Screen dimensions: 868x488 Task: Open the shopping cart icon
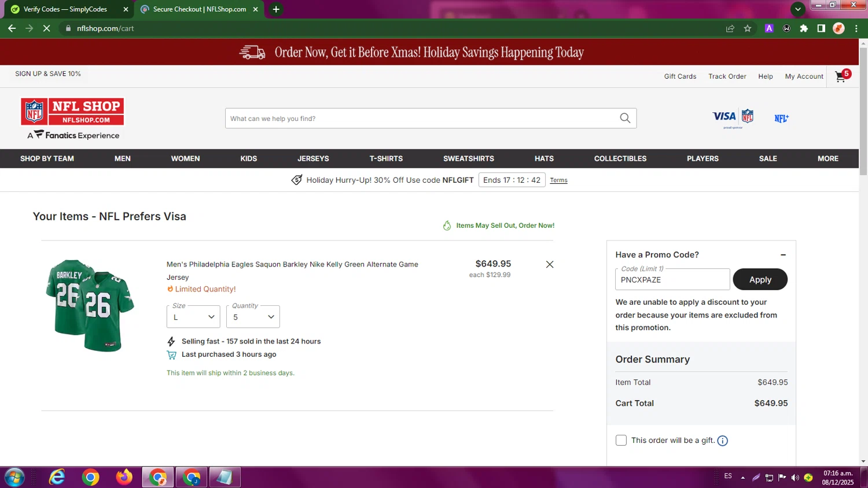842,76
